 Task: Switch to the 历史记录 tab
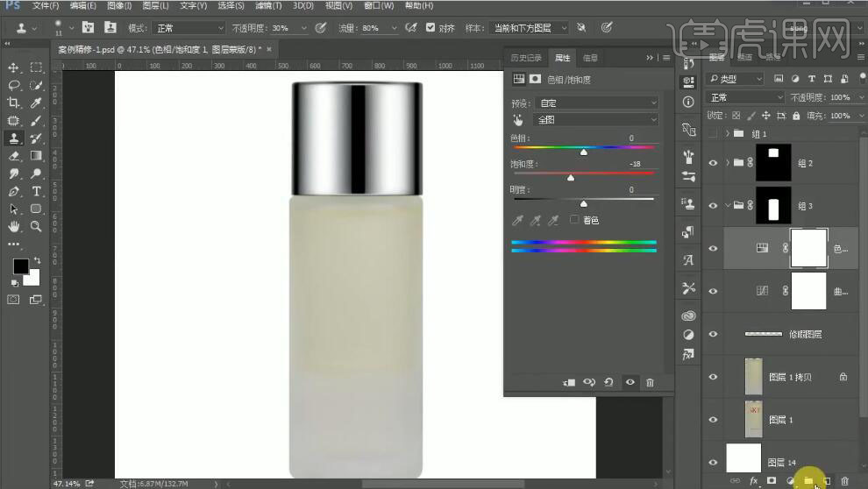pos(527,58)
